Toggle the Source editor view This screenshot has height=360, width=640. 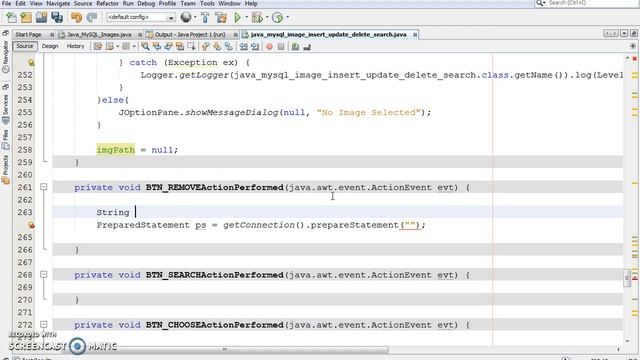[24, 46]
